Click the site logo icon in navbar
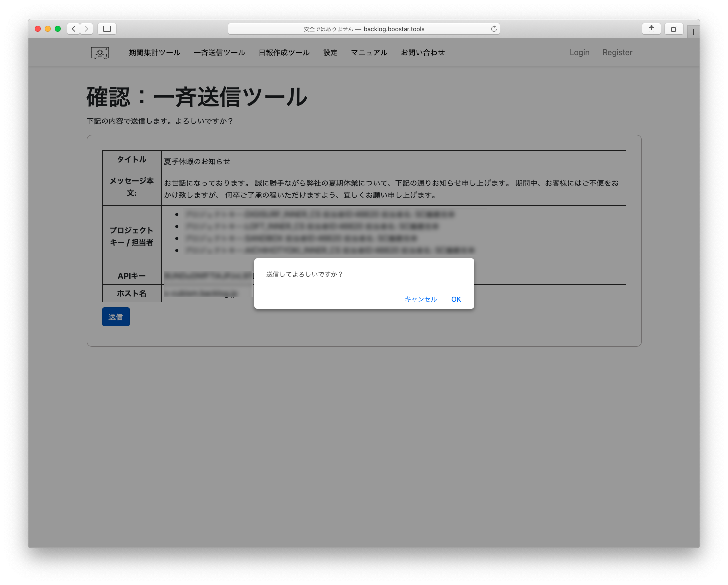The image size is (728, 585). coord(100,53)
